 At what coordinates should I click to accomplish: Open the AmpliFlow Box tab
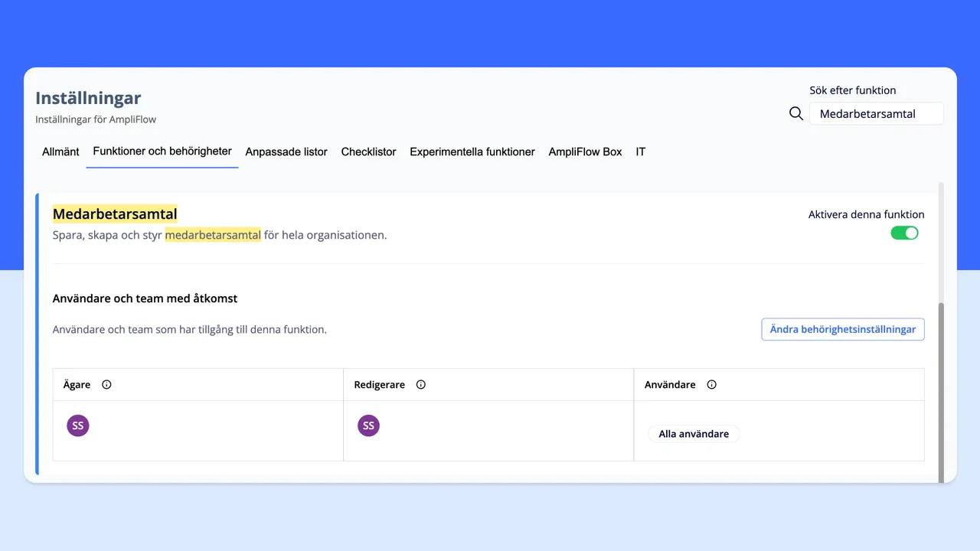point(585,152)
